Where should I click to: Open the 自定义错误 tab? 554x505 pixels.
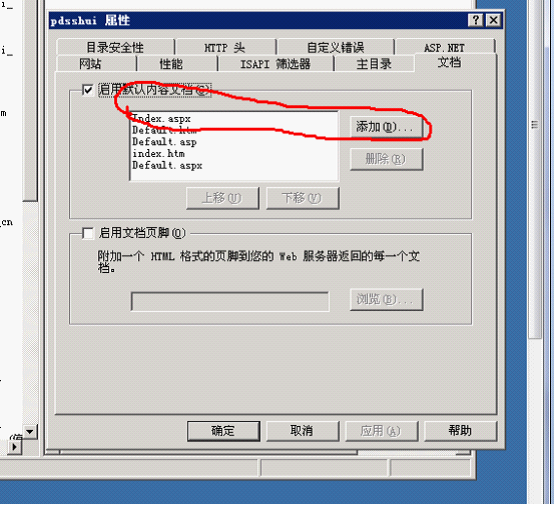[335, 47]
